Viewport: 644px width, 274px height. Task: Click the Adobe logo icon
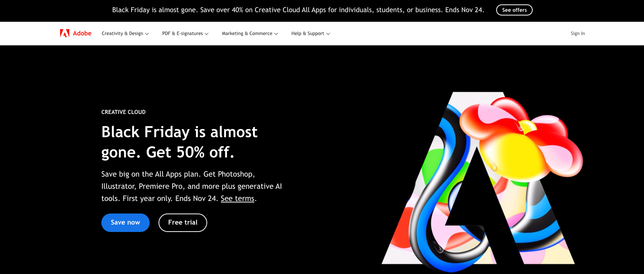coord(65,33)
